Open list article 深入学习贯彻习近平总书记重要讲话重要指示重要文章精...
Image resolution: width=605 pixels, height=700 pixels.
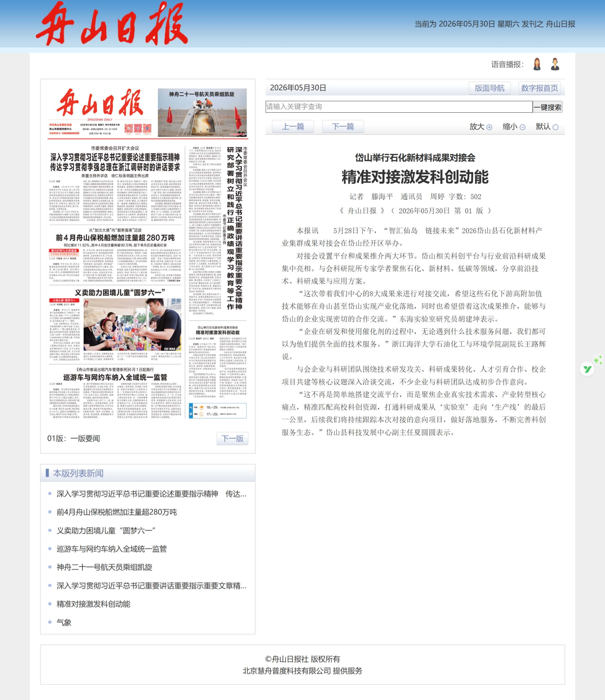click(x=152, y=586)
